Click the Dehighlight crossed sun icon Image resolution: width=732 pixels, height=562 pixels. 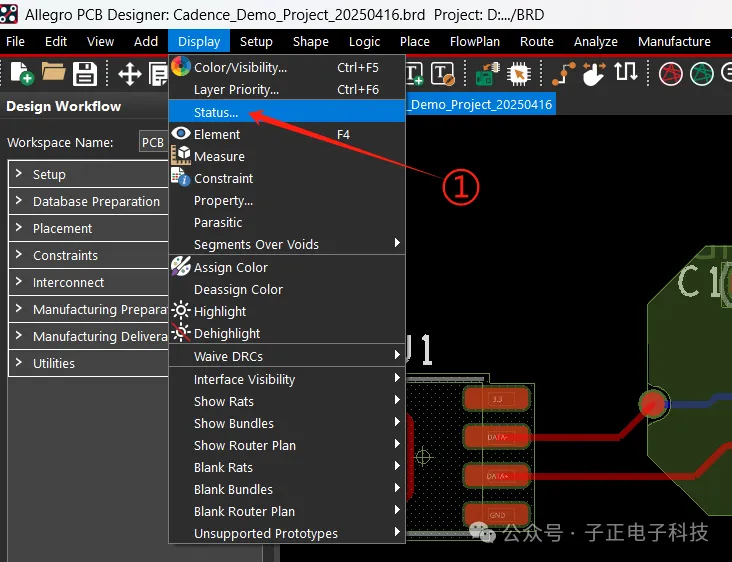point(181,332)
